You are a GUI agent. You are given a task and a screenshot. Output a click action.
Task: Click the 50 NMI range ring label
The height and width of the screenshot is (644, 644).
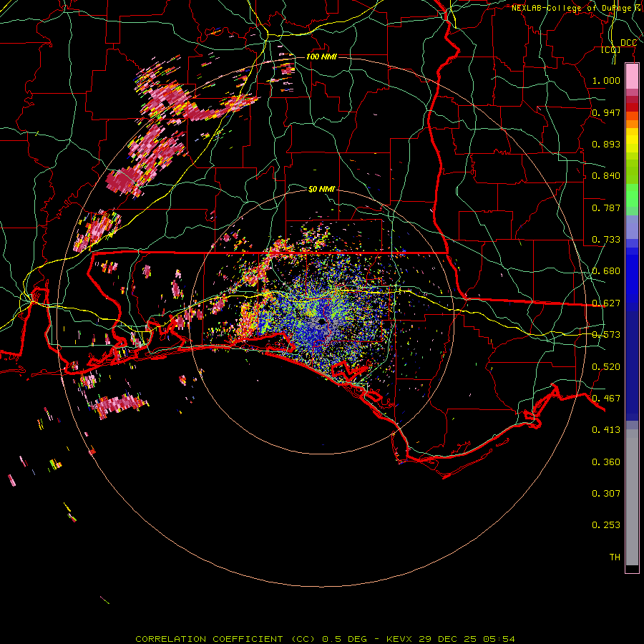[321, 190]
